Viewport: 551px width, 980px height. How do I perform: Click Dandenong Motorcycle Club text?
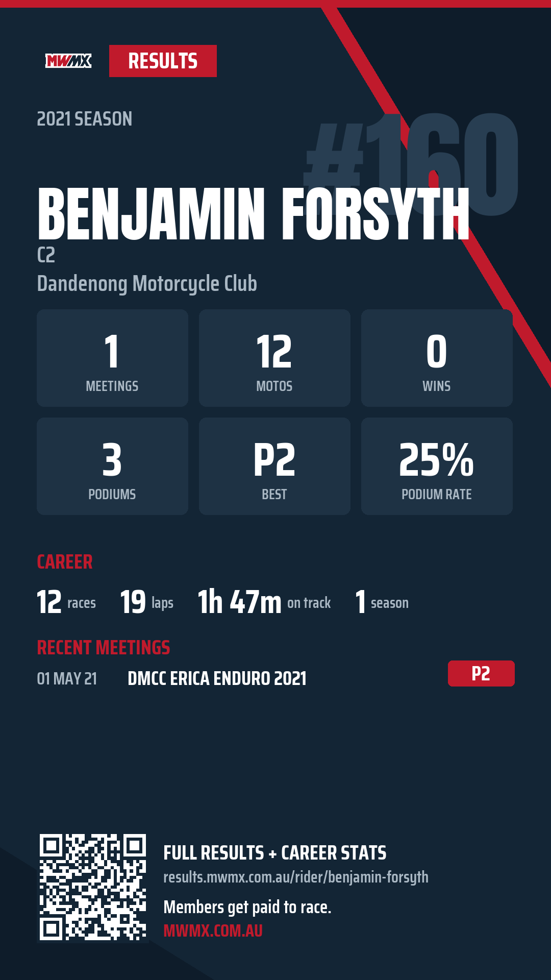147,283
